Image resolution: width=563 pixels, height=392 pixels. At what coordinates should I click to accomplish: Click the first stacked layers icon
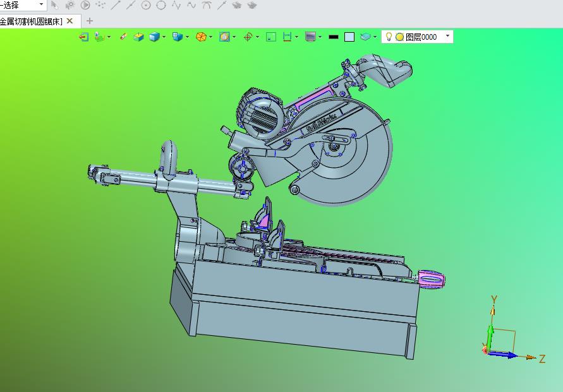pos(236,5)
